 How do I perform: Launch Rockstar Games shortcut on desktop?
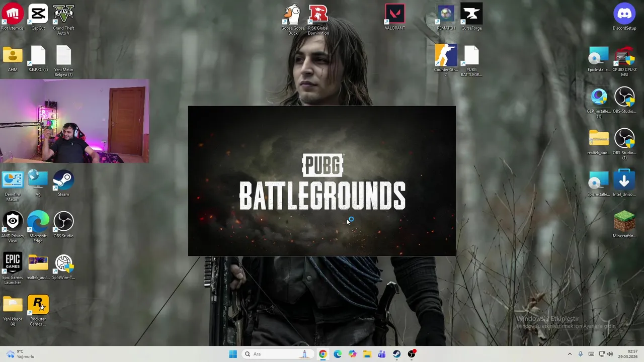[x=38, y=311]
